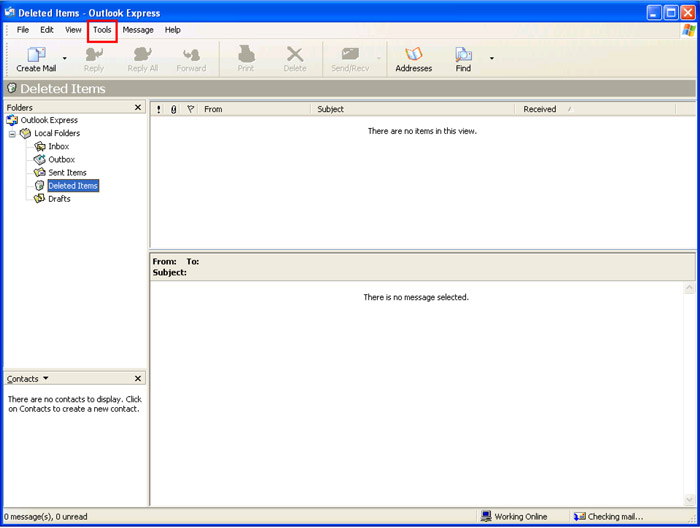Viewport: 700px width, 528px height.
Task: Collapse the Local Folders tree node
Action: (x=12, y=133)
